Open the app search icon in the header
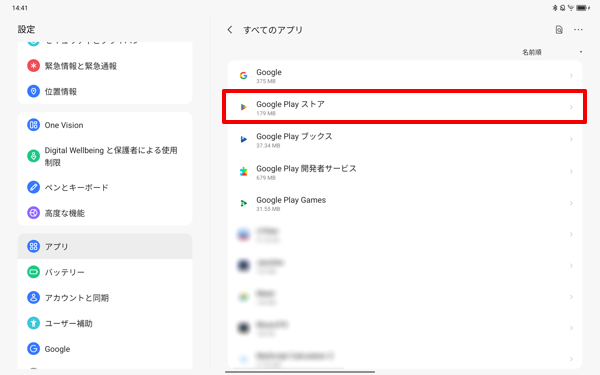Viewport: 600px width, 375px height. point(559,29)
